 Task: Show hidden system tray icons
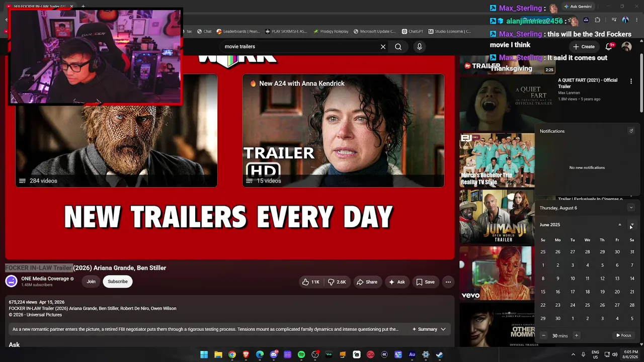click(573, 354)
